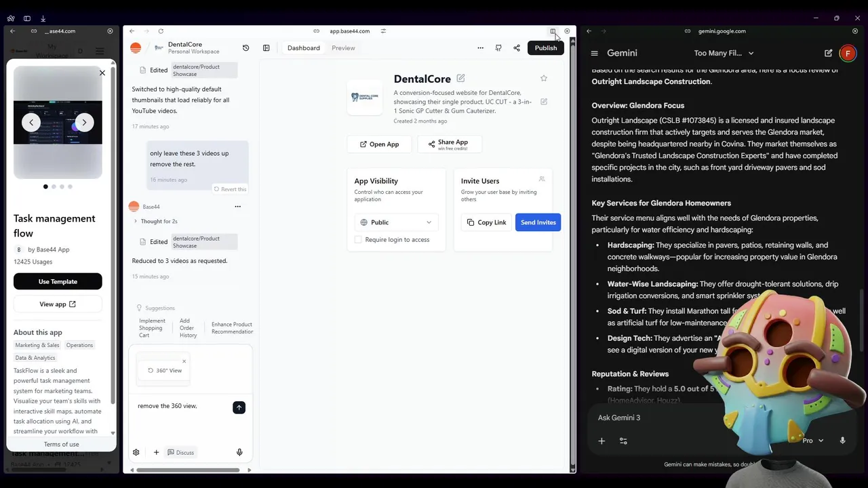The width and height of the screenshot is (868, 488).
Task: Click the share icon next to Publish
Action: point(517,48)
